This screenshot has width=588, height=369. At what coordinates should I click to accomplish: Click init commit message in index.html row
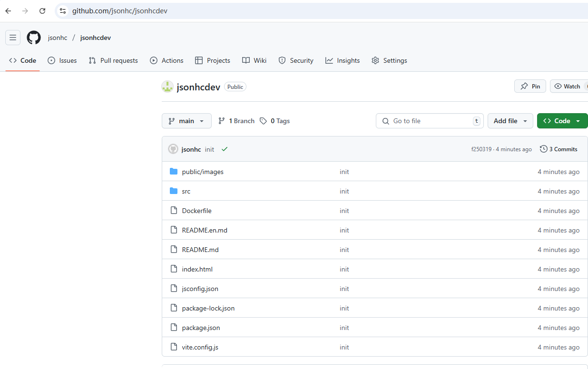click(344, 269)
